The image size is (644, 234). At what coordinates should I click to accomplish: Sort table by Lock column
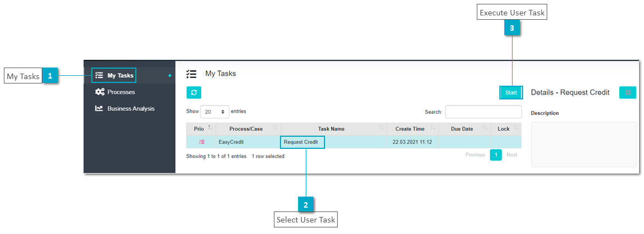(506, 129)
